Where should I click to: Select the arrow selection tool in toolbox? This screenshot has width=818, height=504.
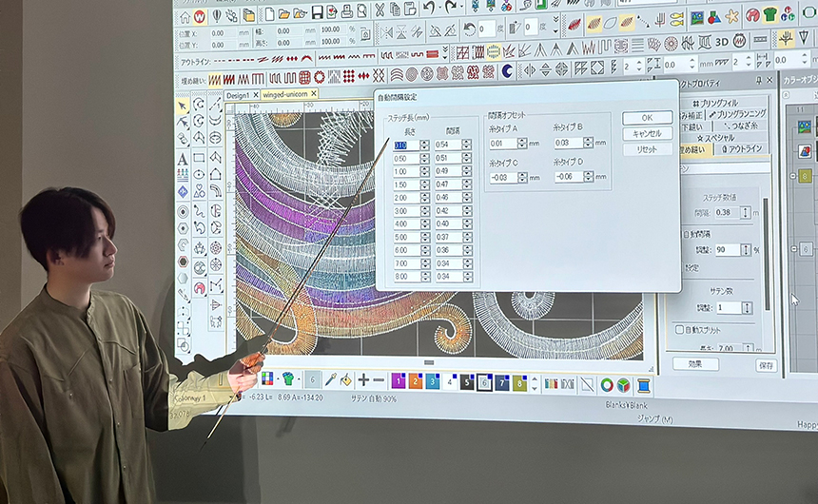coord(182,107)
